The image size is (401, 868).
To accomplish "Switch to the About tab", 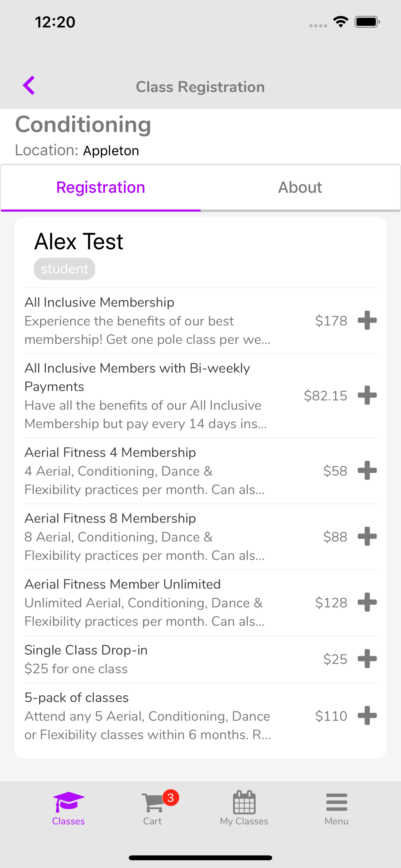I will tap(300, 187).
